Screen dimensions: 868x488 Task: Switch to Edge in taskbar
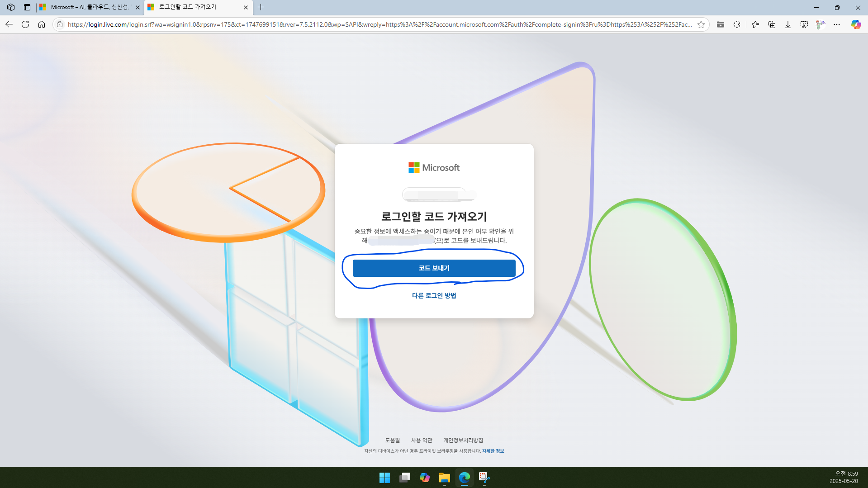coord(464,478)
